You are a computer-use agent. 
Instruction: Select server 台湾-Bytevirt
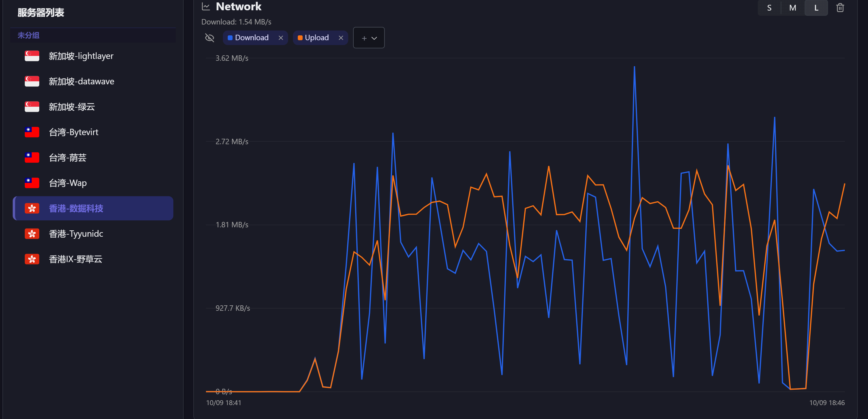click(93, 132)
